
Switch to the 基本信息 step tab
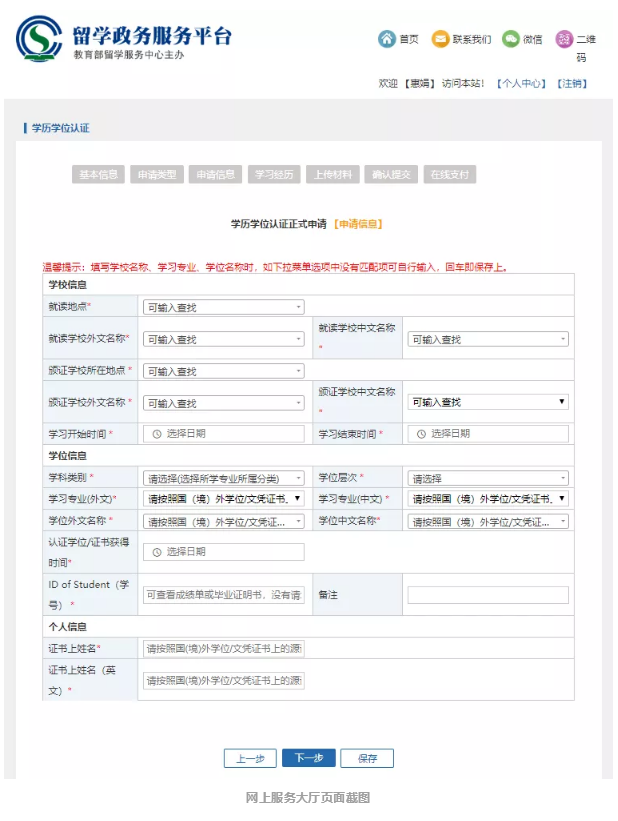click(98, 174)
